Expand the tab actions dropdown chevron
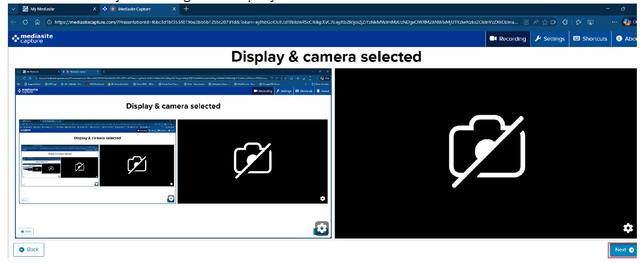The width and height of the screenshot is (644, 263). tap(13, 9)
